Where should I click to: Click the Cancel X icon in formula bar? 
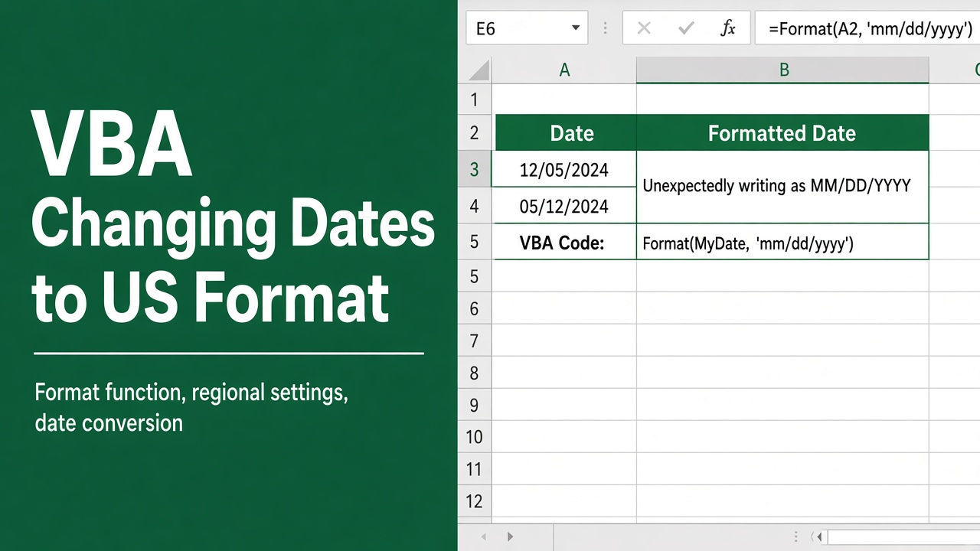644,29
